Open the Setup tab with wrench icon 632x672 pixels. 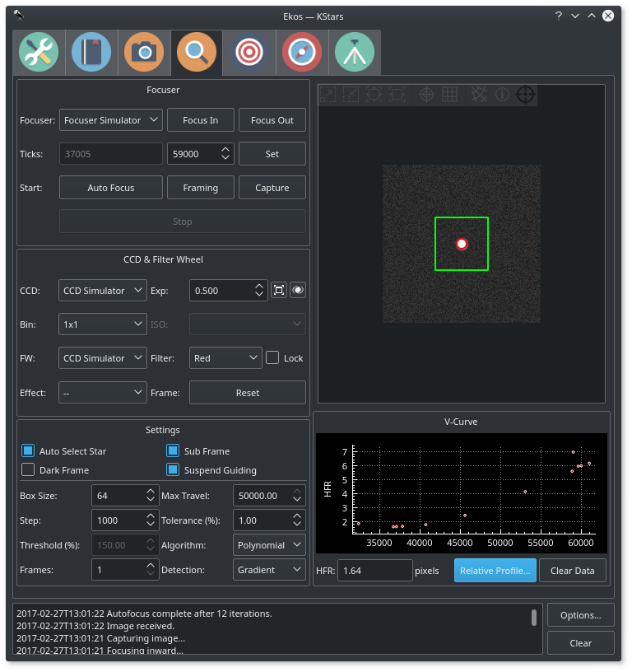[x=39, y=53]
